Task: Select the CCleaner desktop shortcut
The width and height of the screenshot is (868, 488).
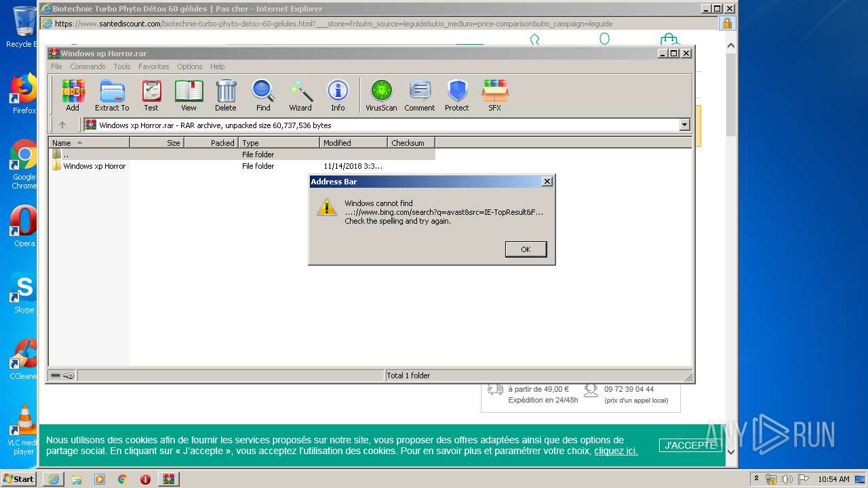Action: pyautogui.click(x=24, y=359)
